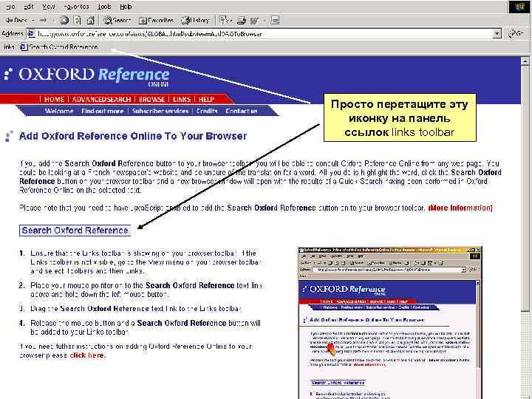Image resolution: width=532 pixels, height=399 pixels.
Task: Open the Subscriber services link
Action: [160, 111]
